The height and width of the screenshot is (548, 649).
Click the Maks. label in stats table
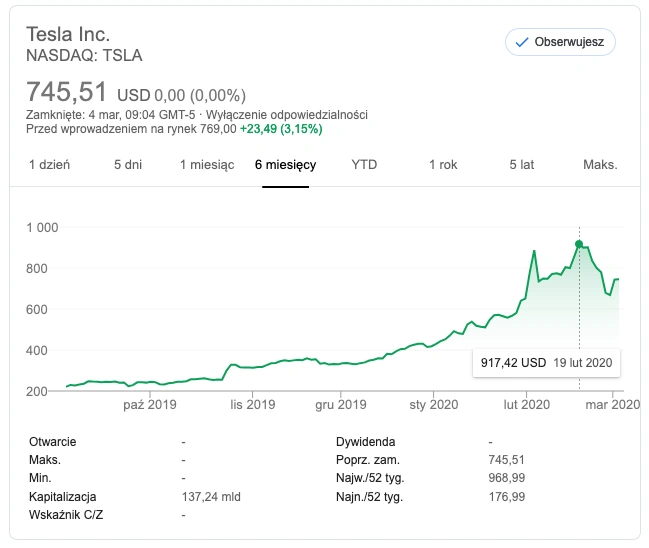click(45, 460)
